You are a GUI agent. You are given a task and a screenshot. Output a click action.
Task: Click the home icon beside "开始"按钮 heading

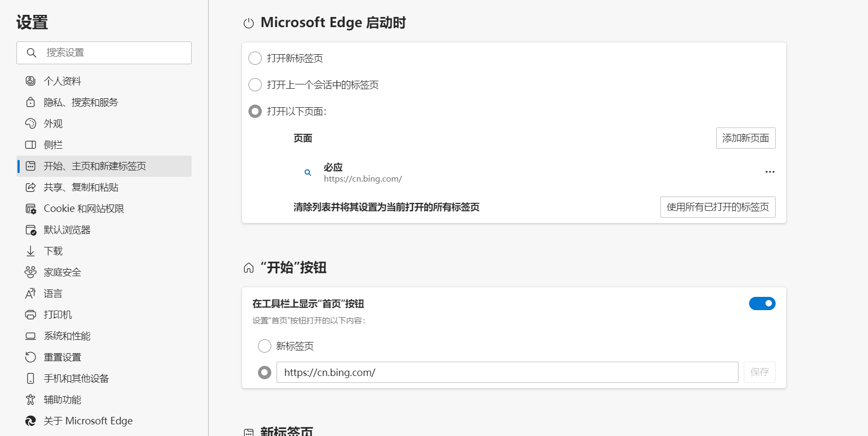(x=248, y=268)
